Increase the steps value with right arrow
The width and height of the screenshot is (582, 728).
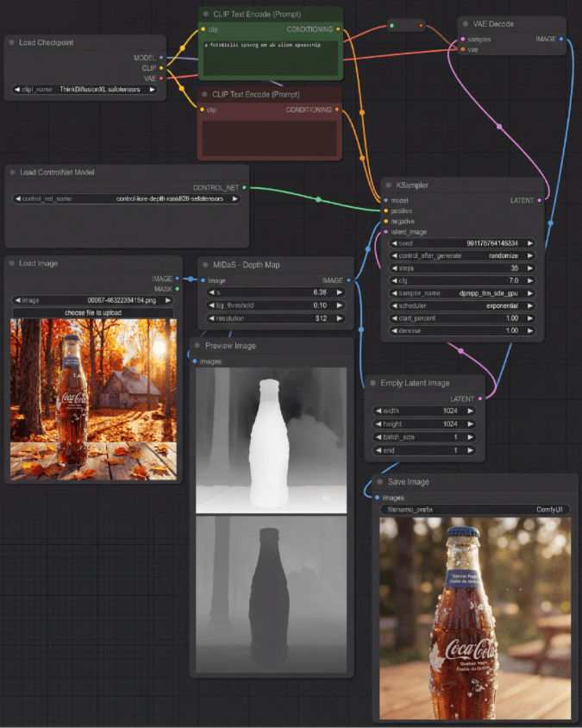(x=529, y=268)
